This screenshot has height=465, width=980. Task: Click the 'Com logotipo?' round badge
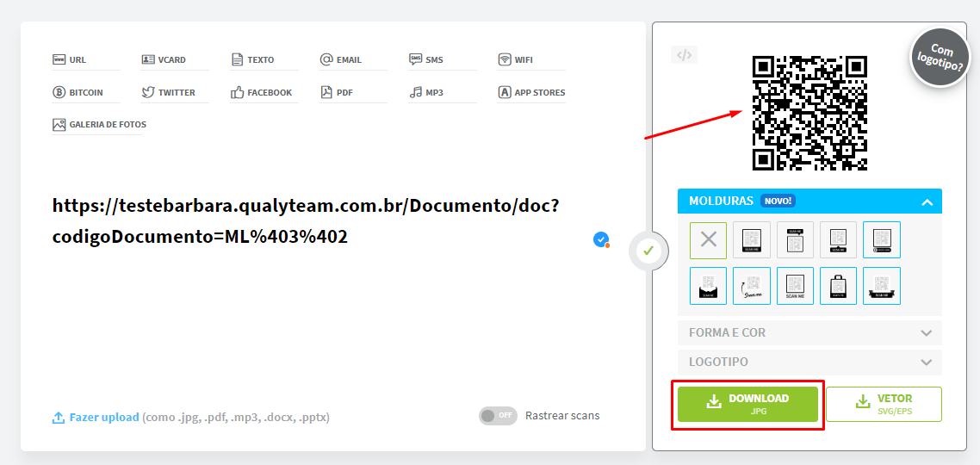pyautogui.click(x=940, y=57)
